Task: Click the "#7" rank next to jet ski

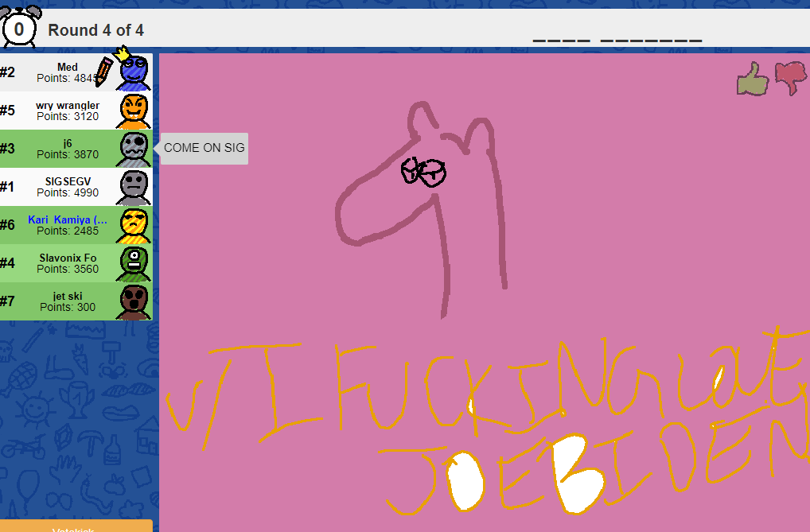Action: [x=7, y=301]
